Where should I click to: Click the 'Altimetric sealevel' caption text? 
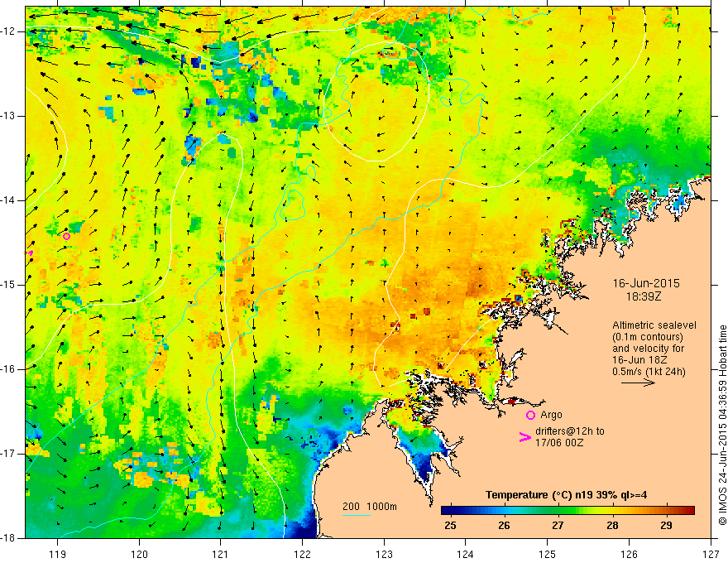pyautogui.click(x=654, y=325)
